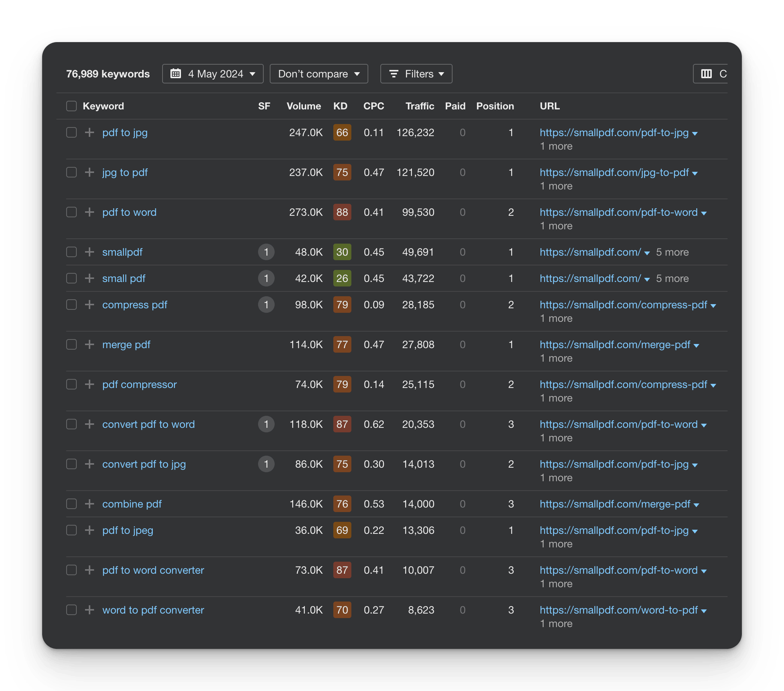
Task: Open the 'pdf to word converter' keyword link
Action: pos(153,571)
